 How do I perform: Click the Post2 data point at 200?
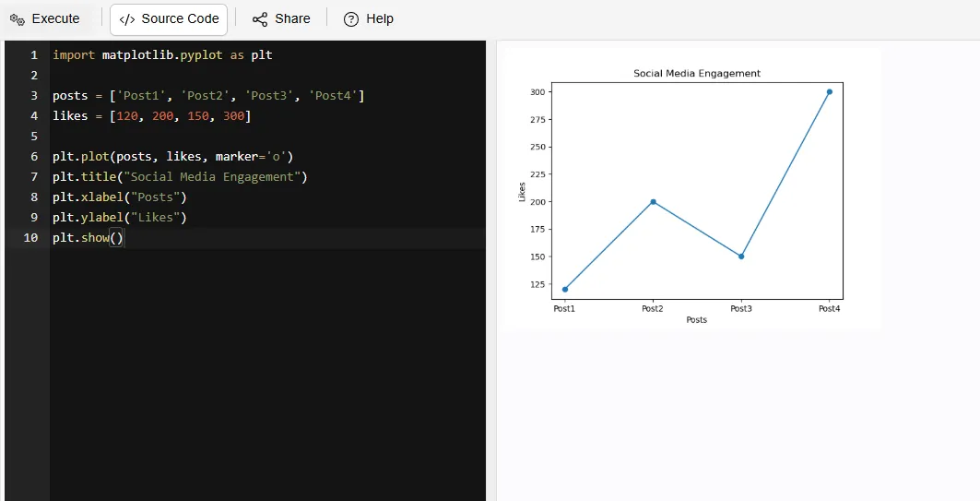[653, 201]
